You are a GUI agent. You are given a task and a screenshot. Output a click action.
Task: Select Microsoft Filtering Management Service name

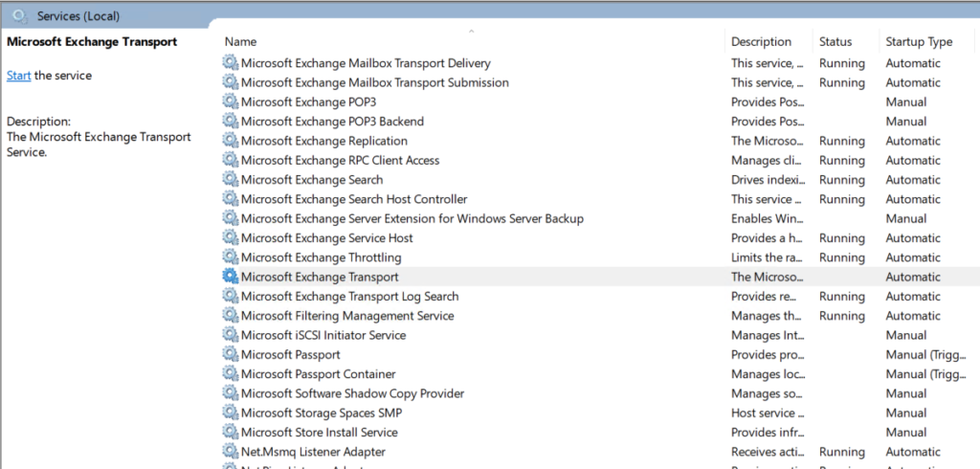tap(347, 315)
